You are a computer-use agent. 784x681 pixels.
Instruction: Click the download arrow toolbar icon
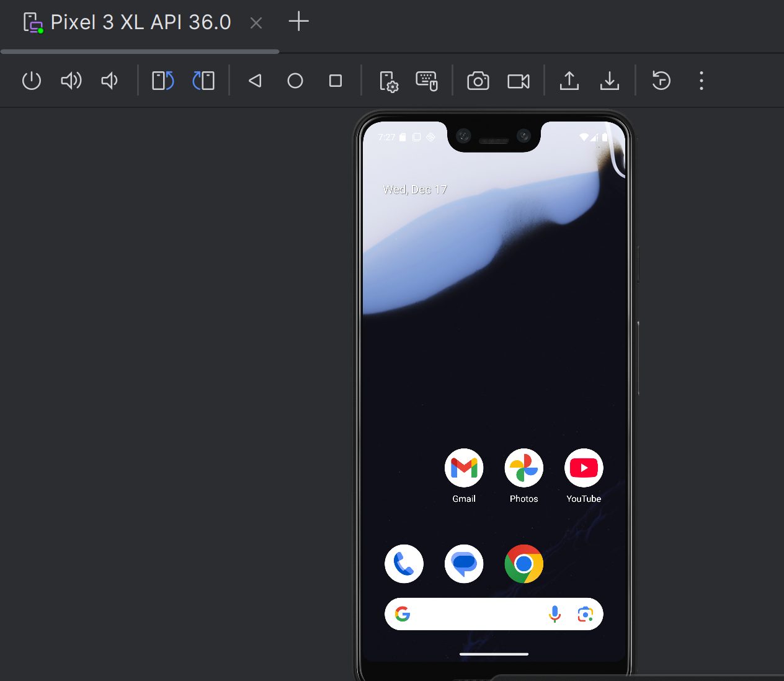[x=610, y=81]
